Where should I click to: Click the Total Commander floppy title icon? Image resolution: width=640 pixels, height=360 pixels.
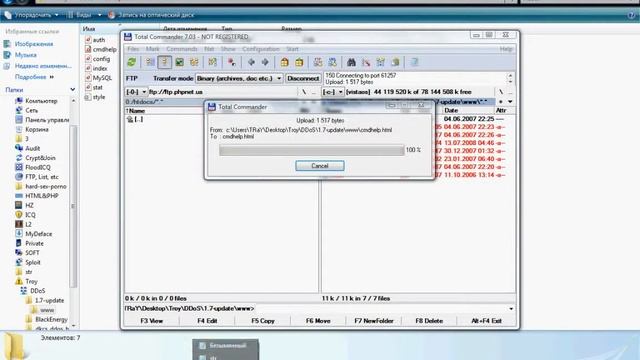(128, 37)
